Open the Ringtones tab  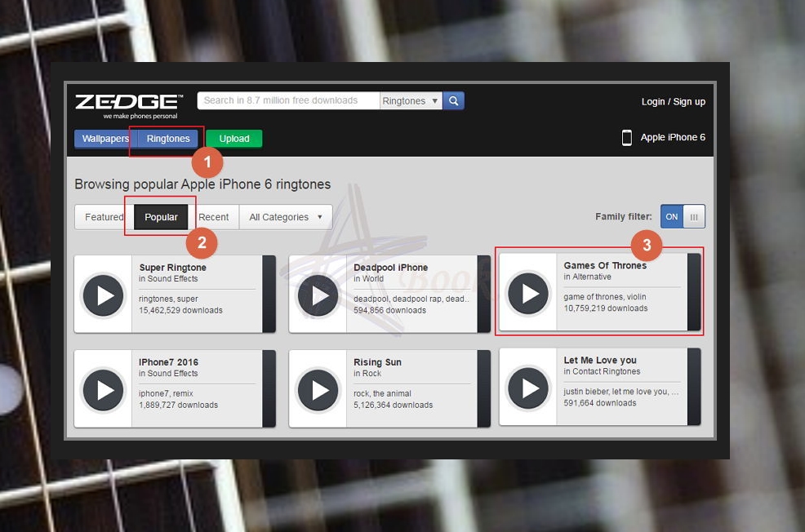pos(168,139)
